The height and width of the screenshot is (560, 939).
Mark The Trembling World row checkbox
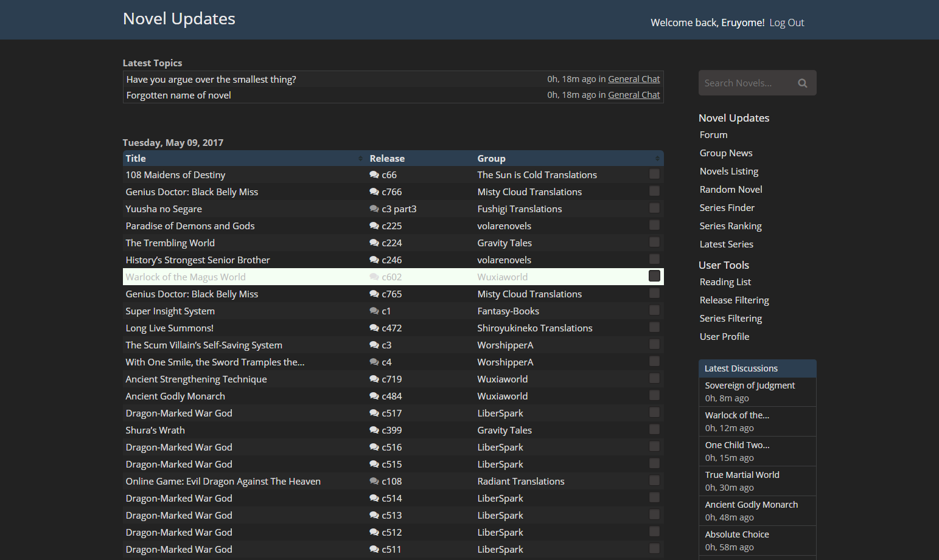(654, 242)
